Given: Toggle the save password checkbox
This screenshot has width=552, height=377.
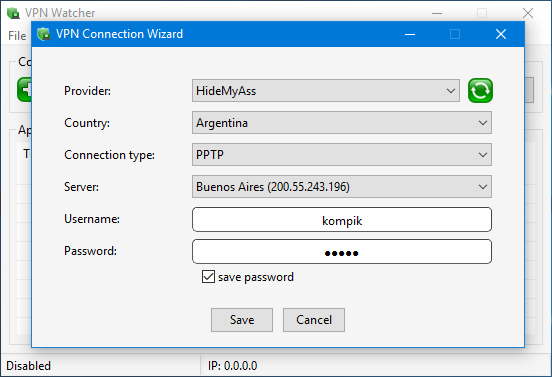Looking at the screenshot, I should (208, 277).
